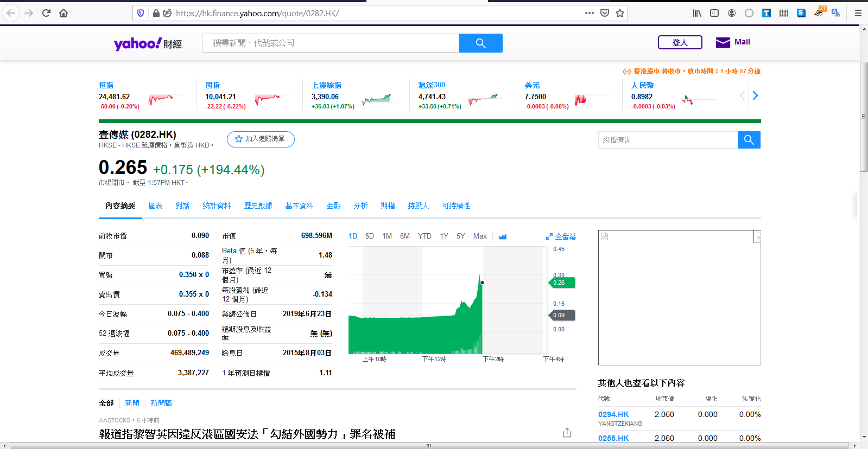Open the Firefox hamburger menu
Image resolution: width=868 pixels, height=449 pixels.
(858, 13)
